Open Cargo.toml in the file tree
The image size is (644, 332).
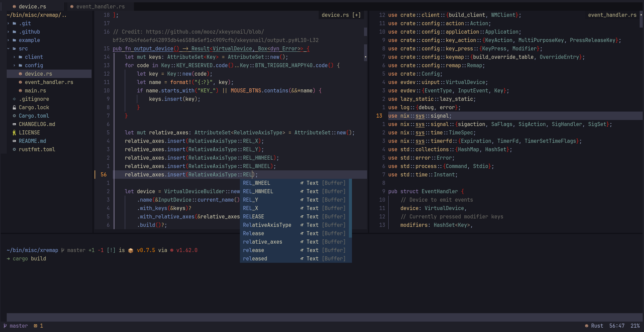34,116
